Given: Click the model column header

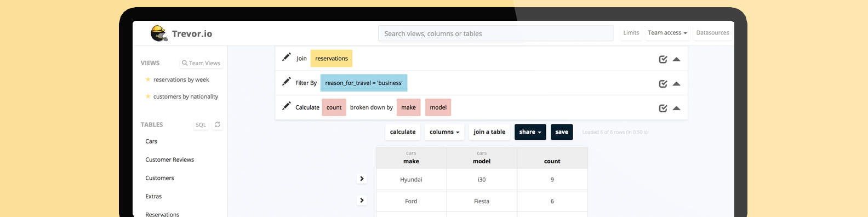Looking at the screenshot, I should click(482, 158).
